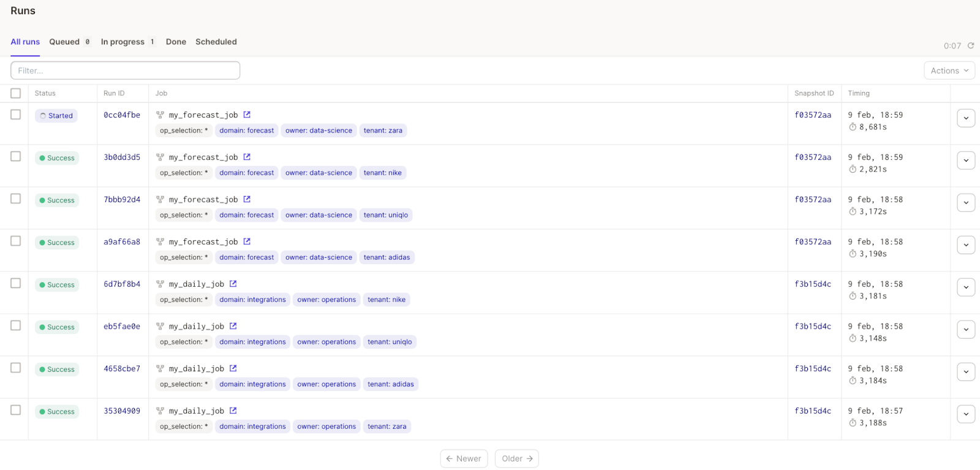Open my_forecast_job link icon for run 0cc04fbe
Image resolution: width=980 pixels, height=470 pixels.
(x=247, y=115)
